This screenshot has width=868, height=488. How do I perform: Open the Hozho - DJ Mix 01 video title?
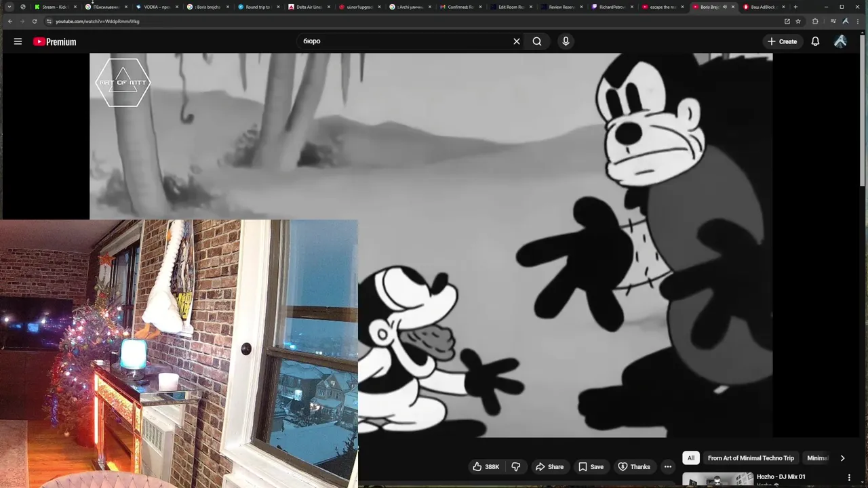click(781, 477)
